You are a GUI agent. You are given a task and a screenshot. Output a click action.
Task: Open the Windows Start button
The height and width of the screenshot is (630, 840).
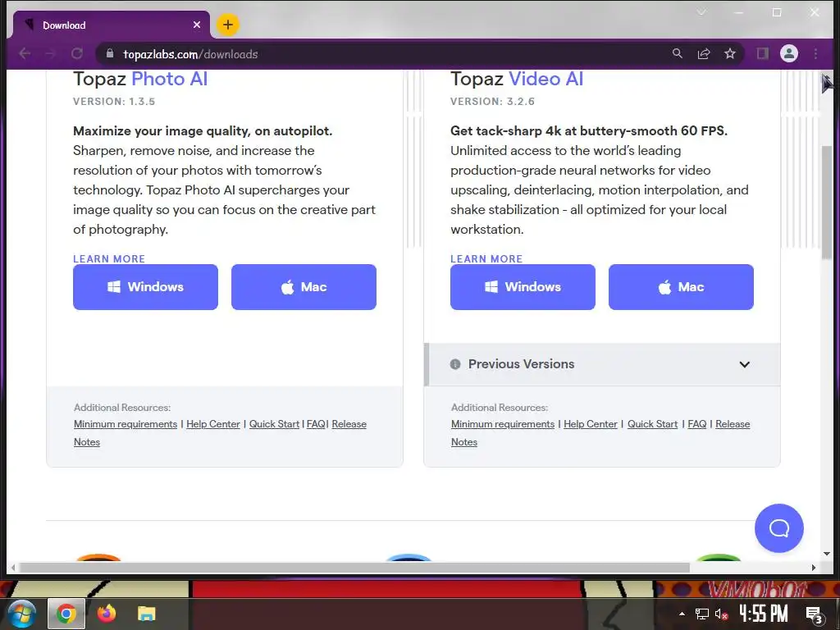pyautogui.click(x=21, y=614)
